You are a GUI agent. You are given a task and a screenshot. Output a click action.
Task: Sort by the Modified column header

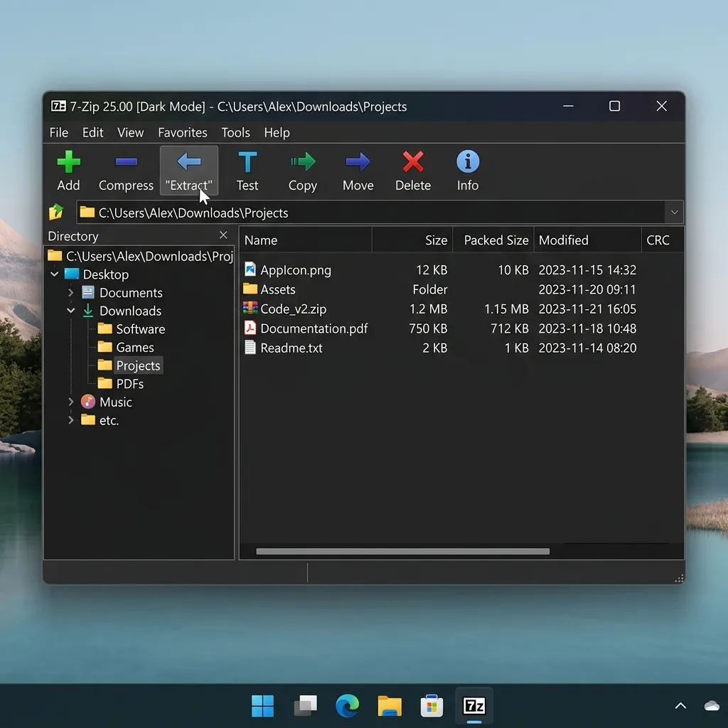coord(587,240)
